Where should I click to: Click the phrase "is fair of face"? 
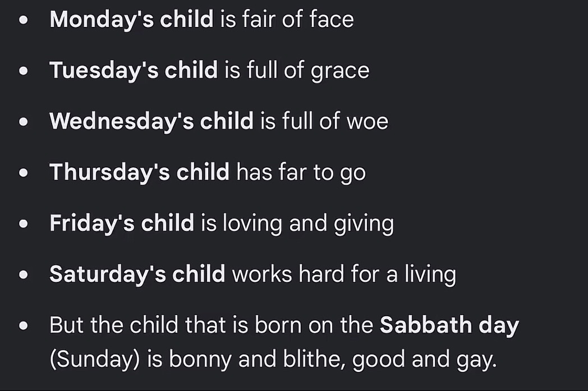click(x=287, y=19)
